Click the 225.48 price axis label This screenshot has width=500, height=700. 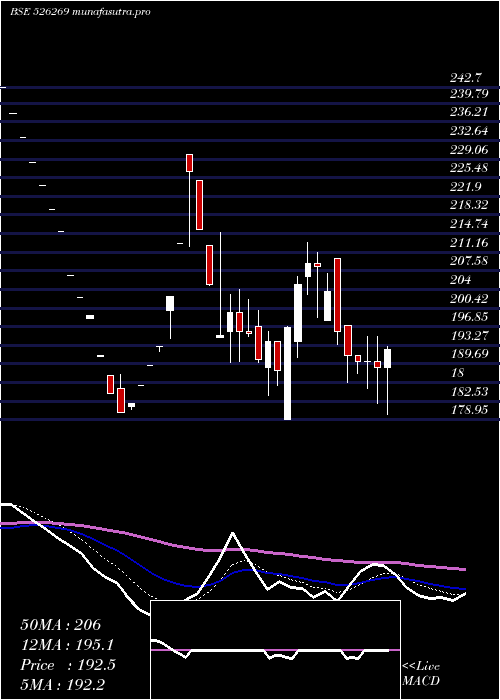[x=469, y=168]
